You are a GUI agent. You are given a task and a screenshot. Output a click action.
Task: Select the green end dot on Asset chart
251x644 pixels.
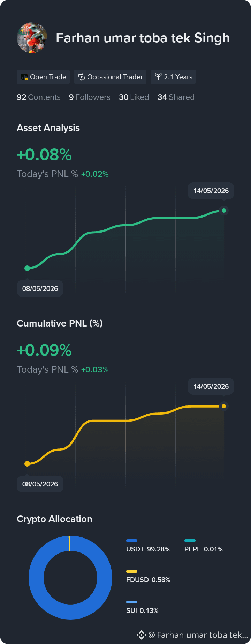click(224, 211)
